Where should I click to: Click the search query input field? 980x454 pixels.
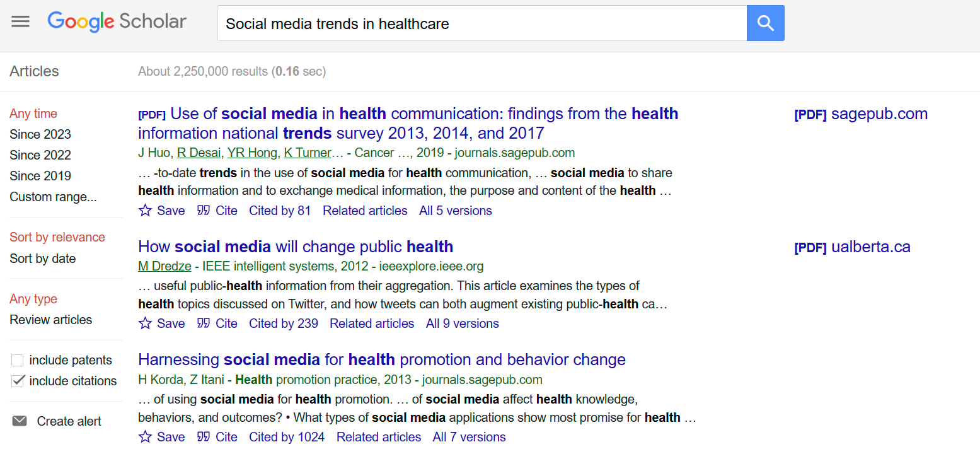click(482, 23)
